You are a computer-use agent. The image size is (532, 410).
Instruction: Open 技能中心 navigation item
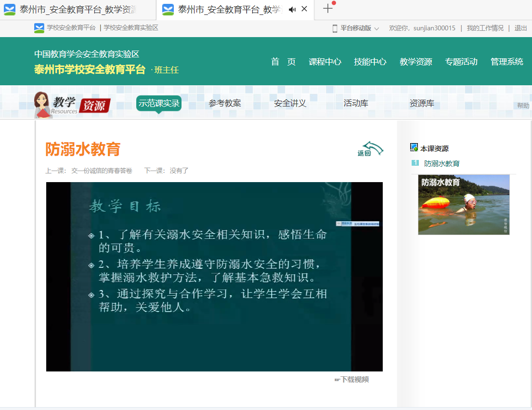click(370, 62)
